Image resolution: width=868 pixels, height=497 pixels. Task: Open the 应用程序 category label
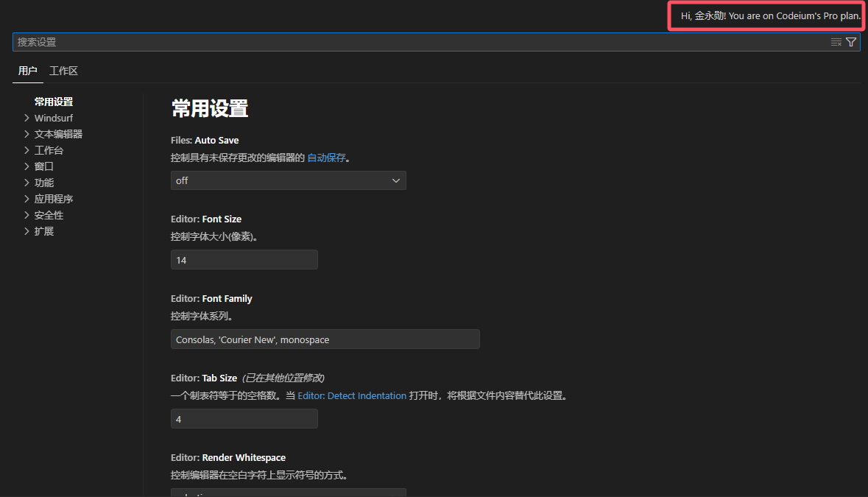pos(54,199)
